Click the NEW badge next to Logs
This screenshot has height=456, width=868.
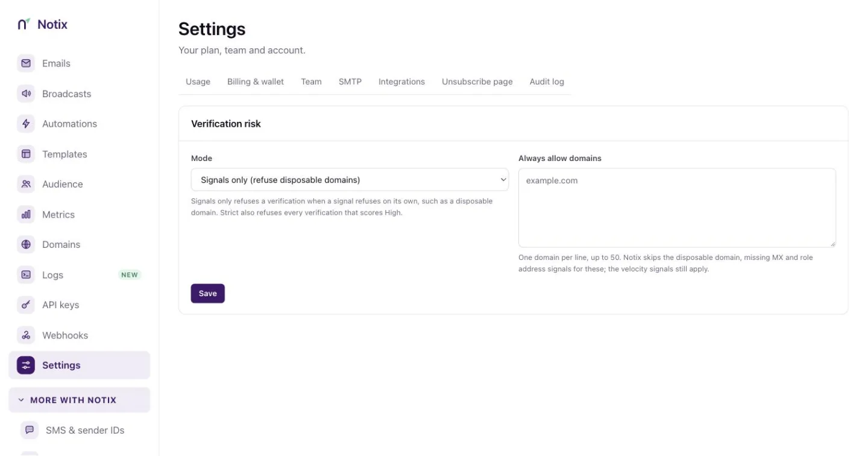click(x=130, y=275)
